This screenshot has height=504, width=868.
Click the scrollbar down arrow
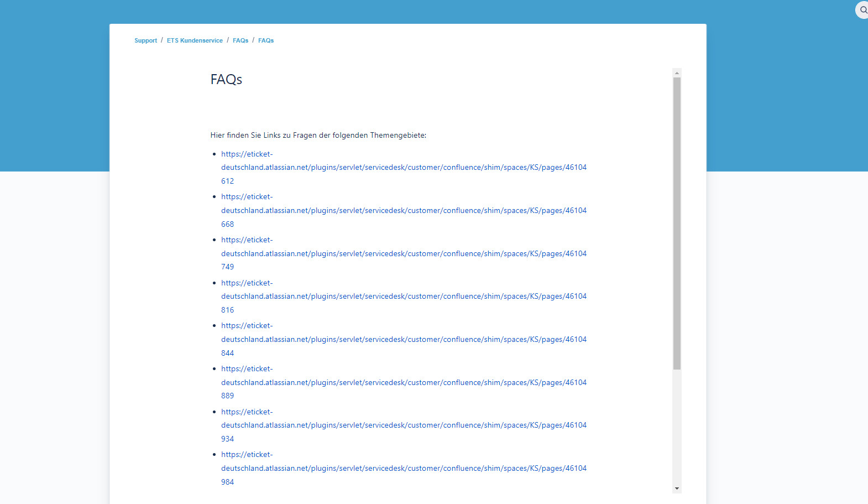[x=677, y=489]
